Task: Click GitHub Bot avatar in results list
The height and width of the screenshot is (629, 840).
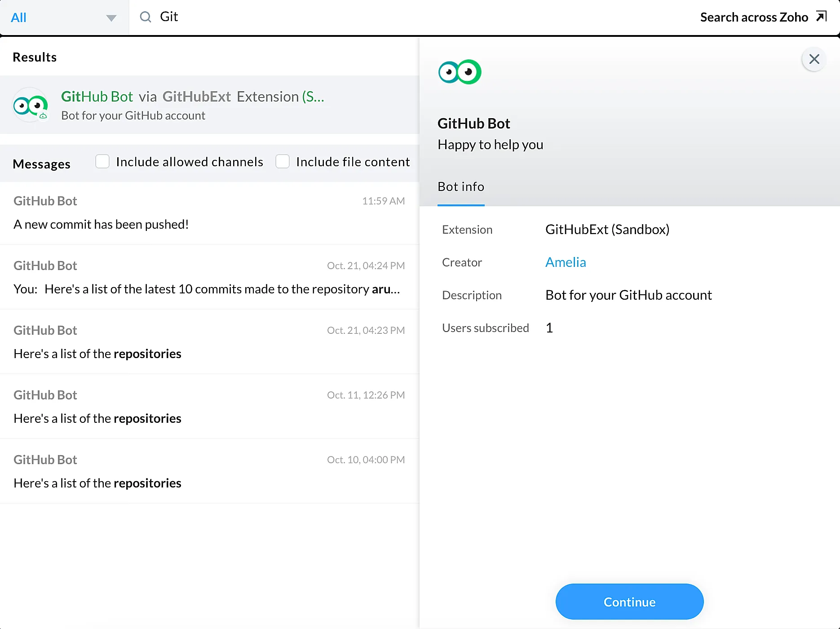Action: 30,105
